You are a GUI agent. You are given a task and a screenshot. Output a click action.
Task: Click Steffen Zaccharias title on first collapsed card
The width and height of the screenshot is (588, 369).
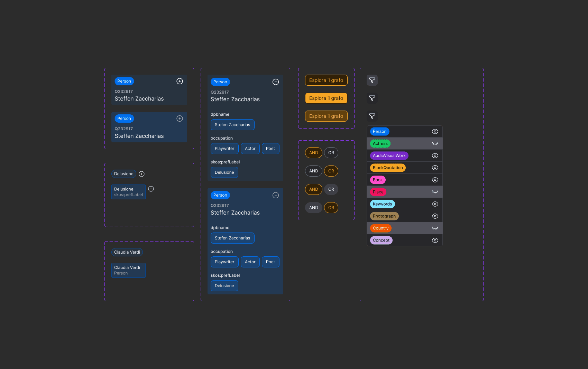(139, 99)
